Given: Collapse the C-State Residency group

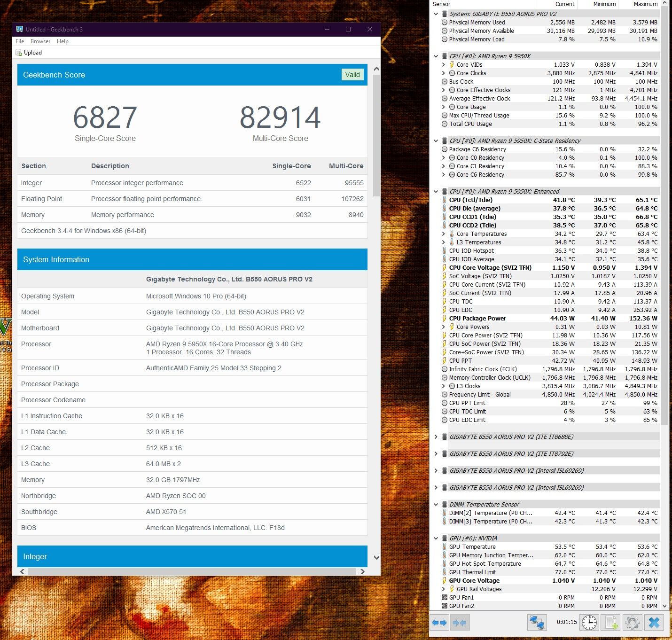Looking at the screenshot, I should coord(436,140).
